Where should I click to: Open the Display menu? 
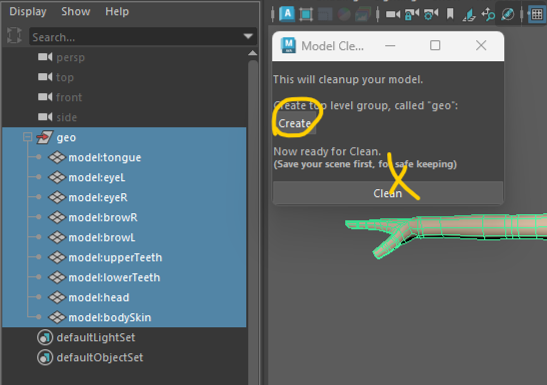tap(28, 12)
